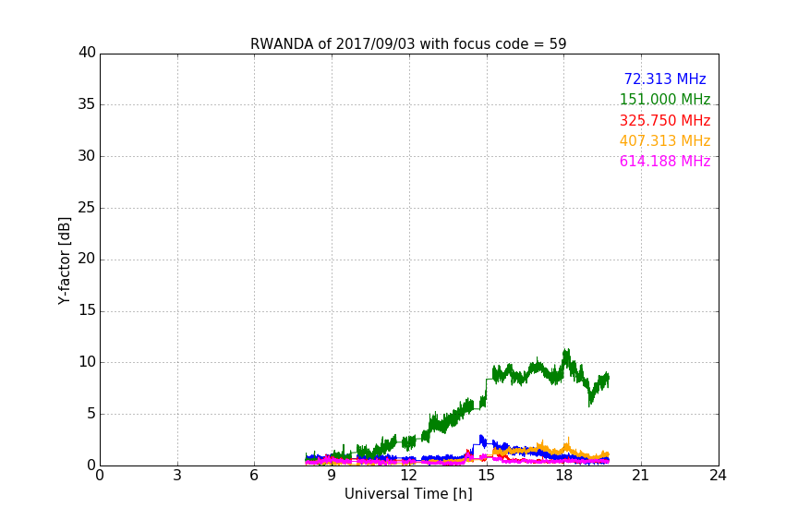The height and width of the screenshot is (532, 798).
Task: Click the y-axis tick label 5
Action: [91, 414]
